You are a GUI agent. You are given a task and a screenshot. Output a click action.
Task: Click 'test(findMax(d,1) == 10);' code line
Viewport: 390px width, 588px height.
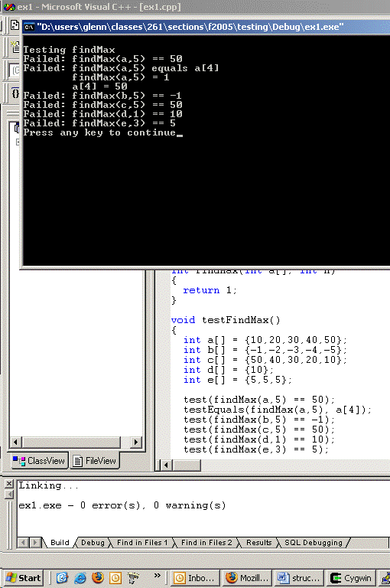point(259,439)
